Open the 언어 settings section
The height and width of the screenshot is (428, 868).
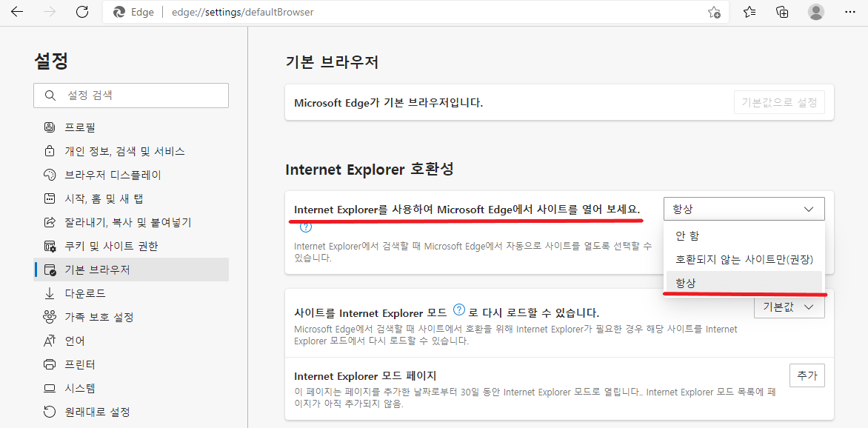point(131,341)
